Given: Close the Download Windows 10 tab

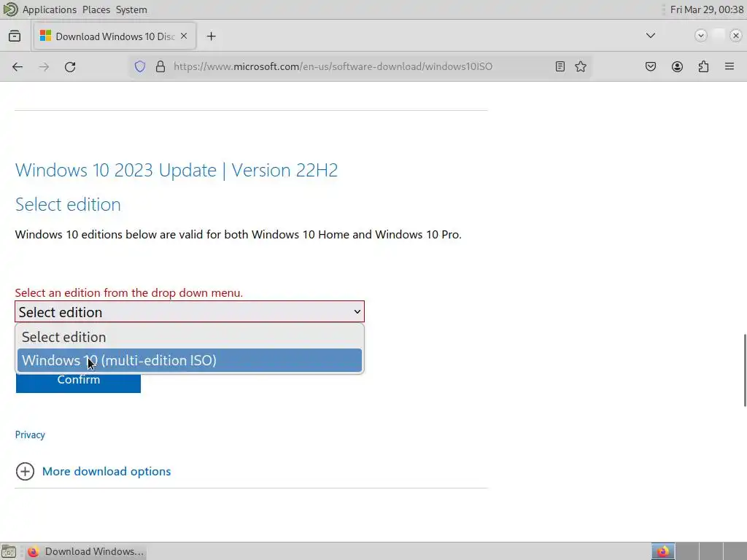Looking at the screenshot, I should [184, 36].
